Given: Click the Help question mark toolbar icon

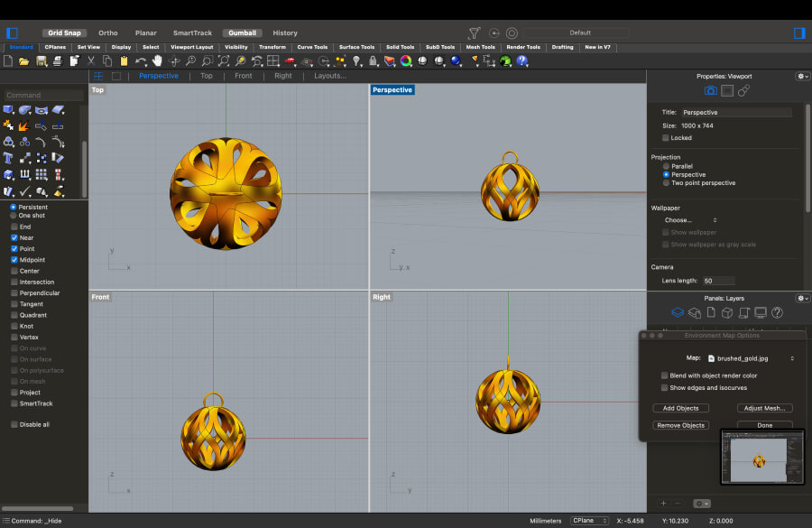Looking at the screenshot, I should tap(522, 61).
